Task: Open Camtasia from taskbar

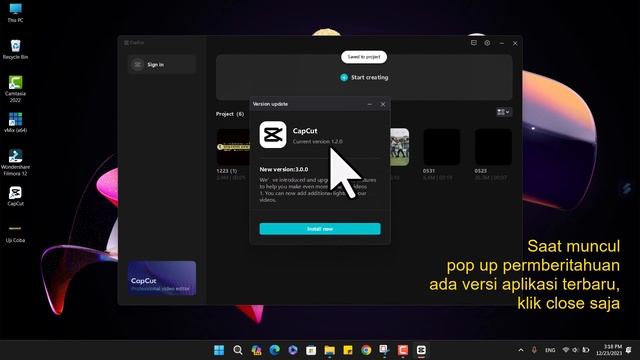Action: pos(403,350)
